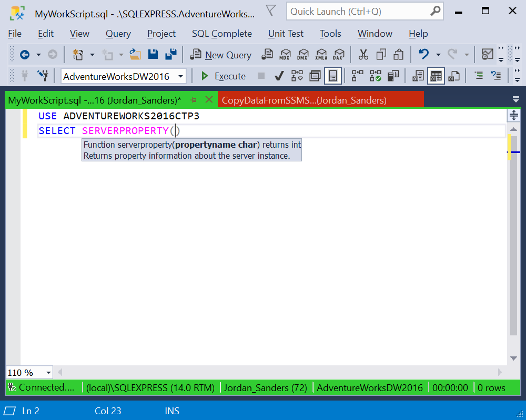
Task: Click the Paste clipboard icon
Action: (399, 54)
